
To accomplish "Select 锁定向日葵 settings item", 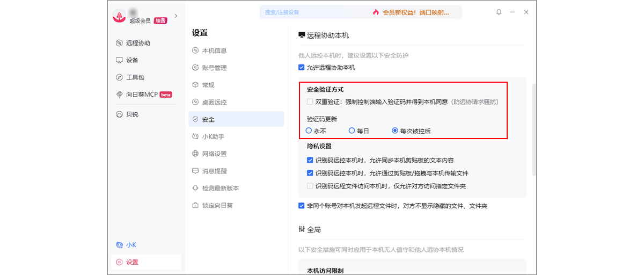I will pyautogui.click(x=236, y=205).
